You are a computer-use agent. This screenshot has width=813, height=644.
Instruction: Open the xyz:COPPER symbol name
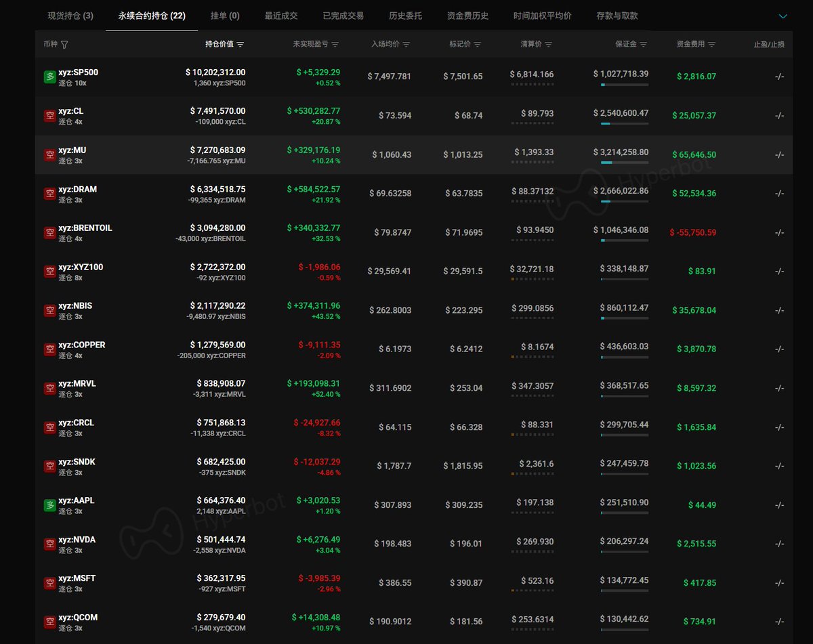point(82,345)
